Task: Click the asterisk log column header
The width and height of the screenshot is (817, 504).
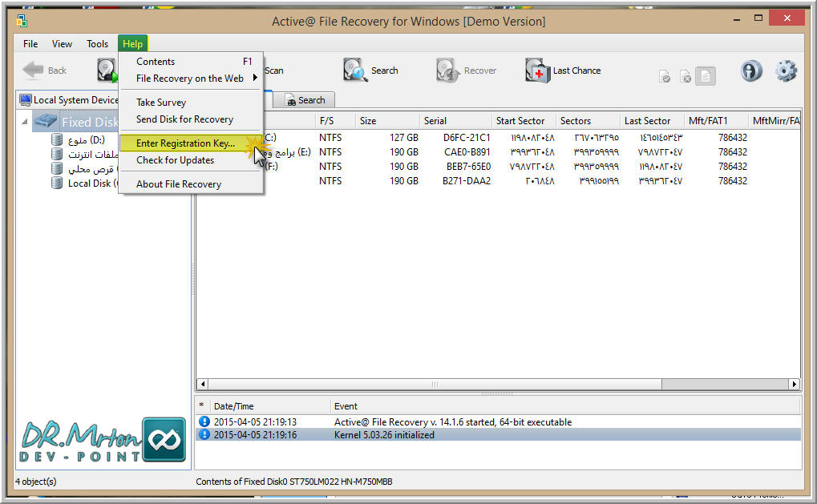Action: coord(202,406)
